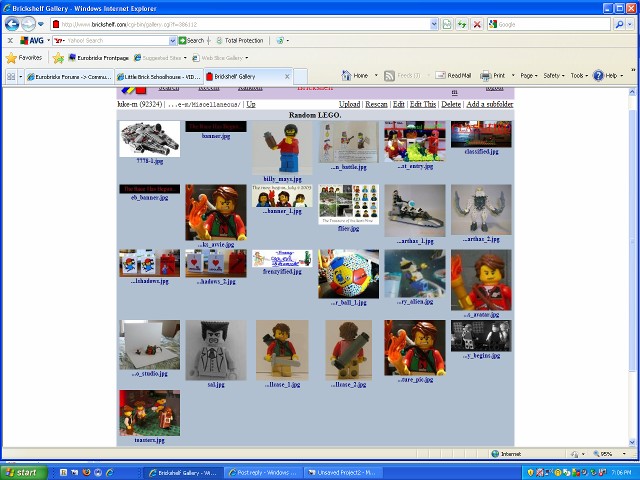
Task: Open the classified.jpg thumbnail
Action: tap(481, 134)
